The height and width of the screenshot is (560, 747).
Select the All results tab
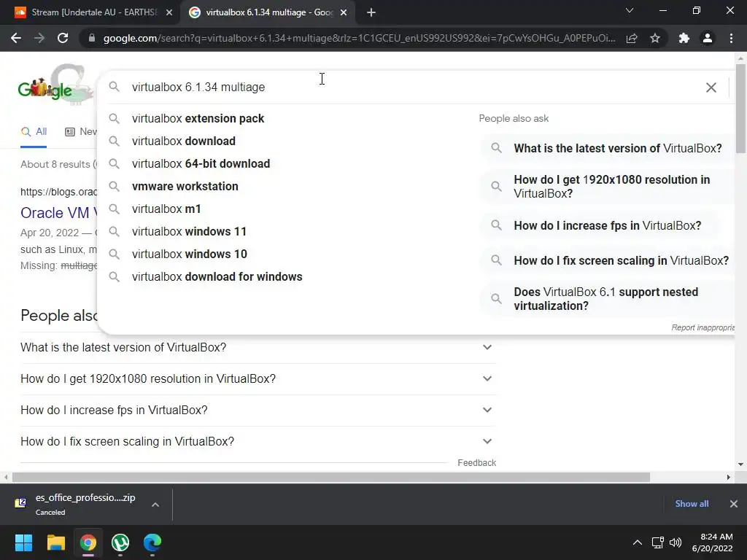(x=34, y=132)
